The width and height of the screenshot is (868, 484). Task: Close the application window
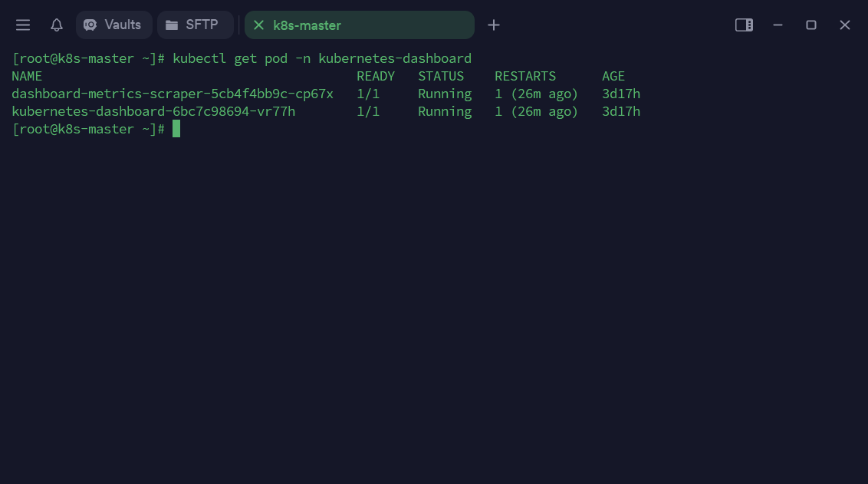click(x=845, y=25)
